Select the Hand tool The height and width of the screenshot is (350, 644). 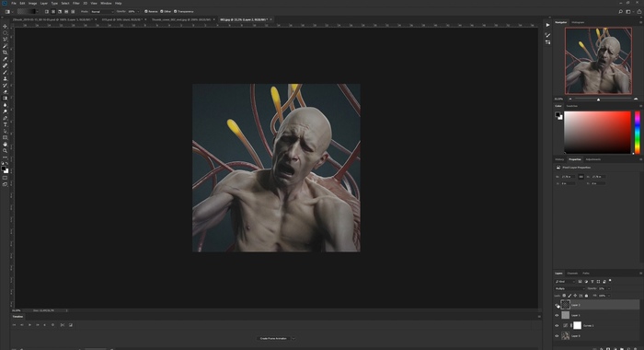(5, 145)
